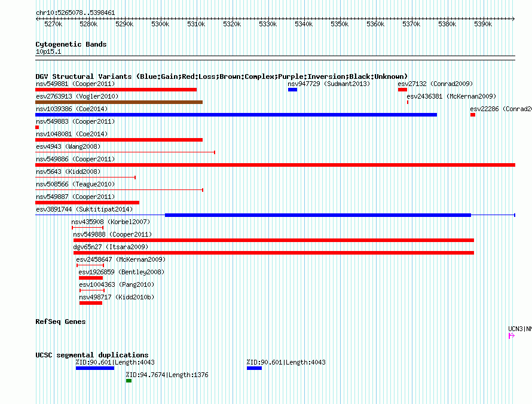Click UCSC segmental duplications track title

pyautogui.click(x=92, y=355)
